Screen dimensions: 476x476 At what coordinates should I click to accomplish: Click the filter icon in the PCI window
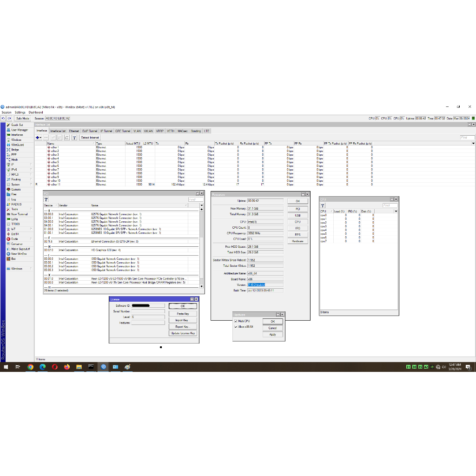pos(46,199)
